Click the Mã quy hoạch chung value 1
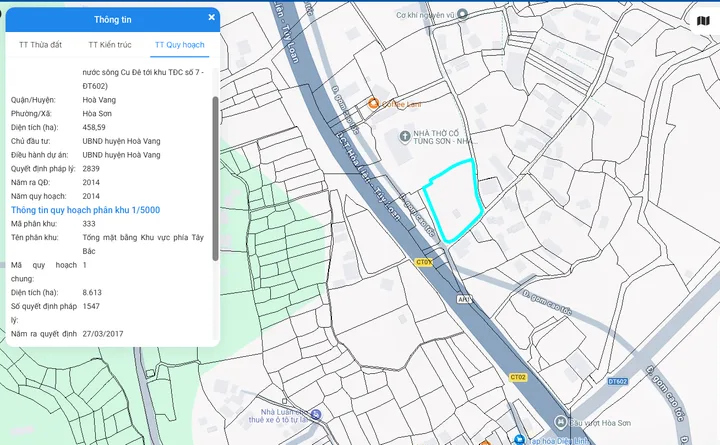Viewport: 720px width, 445px height. [84, 265]
